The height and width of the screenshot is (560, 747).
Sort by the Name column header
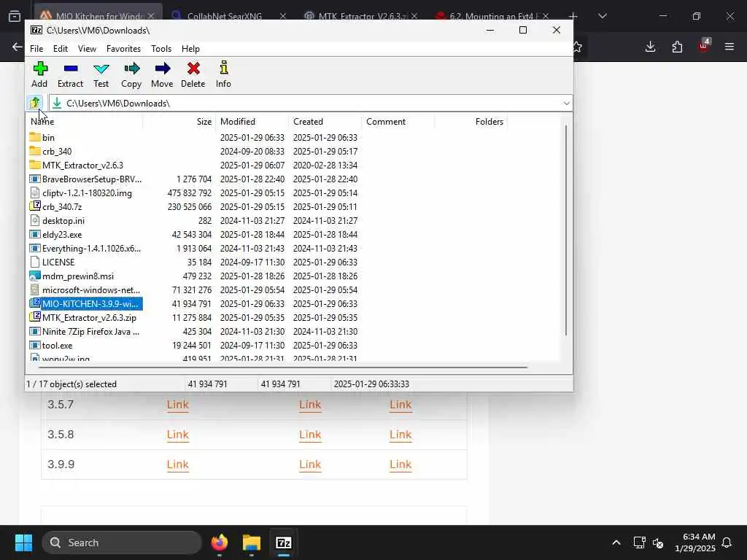(85, 122)
